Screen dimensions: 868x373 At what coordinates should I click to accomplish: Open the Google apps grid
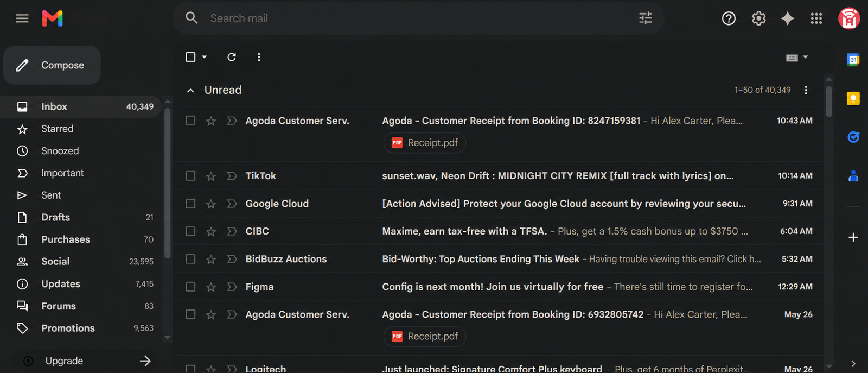point(816,18)
